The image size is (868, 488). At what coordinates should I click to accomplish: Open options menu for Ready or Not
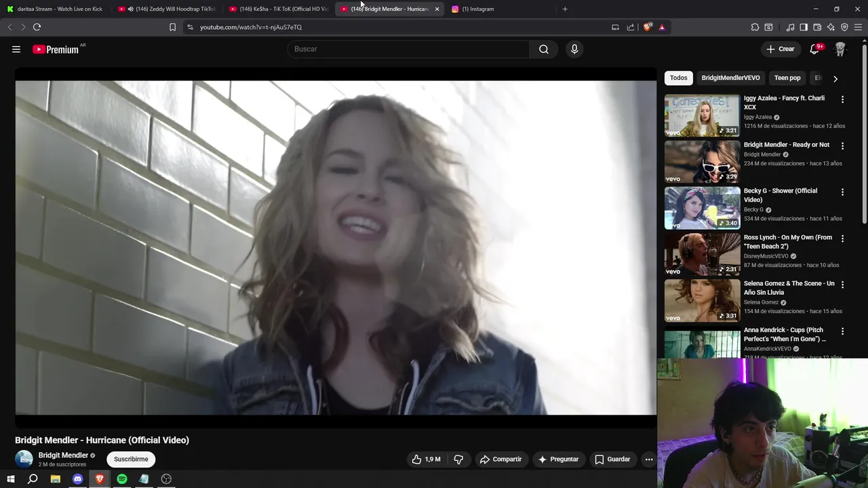pyautogui.click(x=842, y=146)
